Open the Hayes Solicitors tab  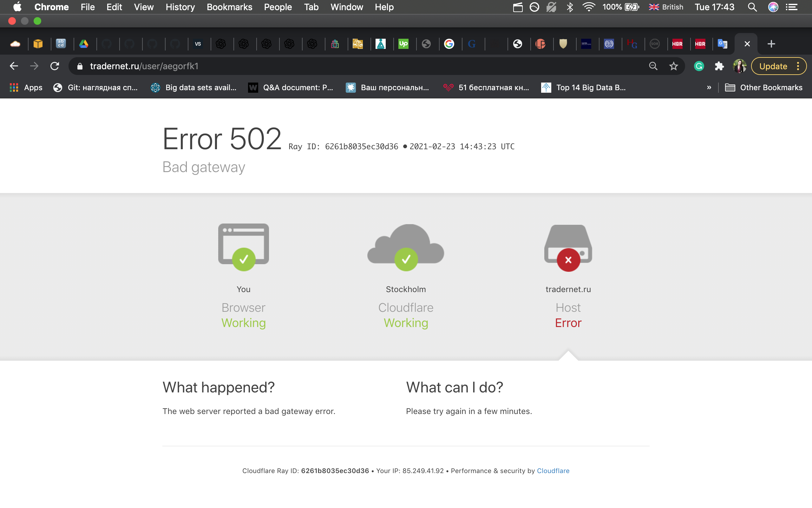pos(586,44)
